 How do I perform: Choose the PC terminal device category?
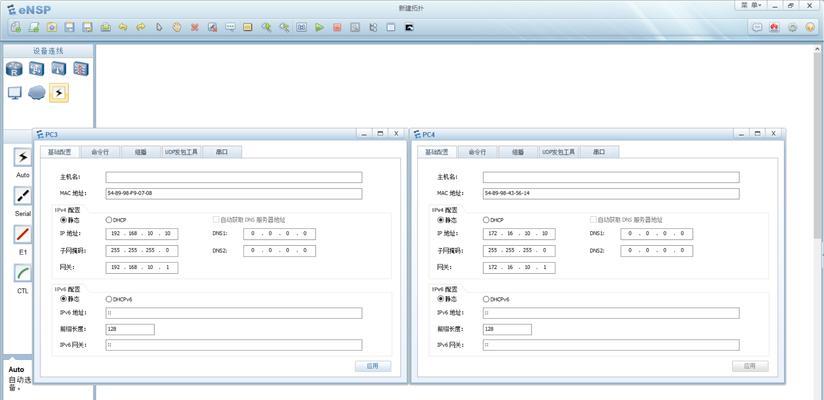point(14,93)
